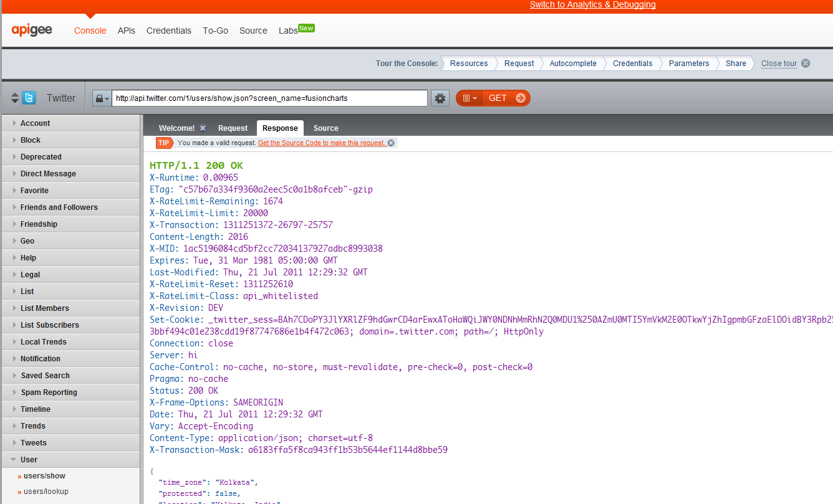Select the users/lookup method
833x504 pixels.
point(46,492)
